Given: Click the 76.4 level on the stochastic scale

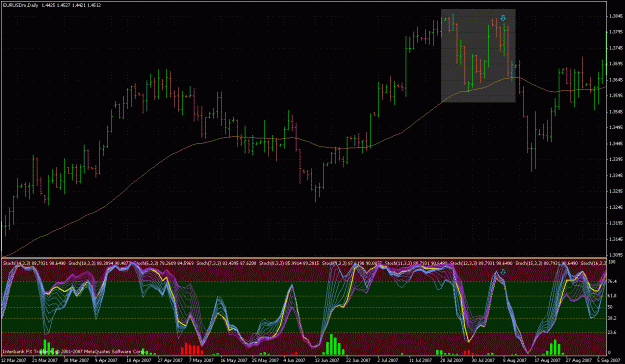Looking at the screenshot, I should [x=612, y=281].
